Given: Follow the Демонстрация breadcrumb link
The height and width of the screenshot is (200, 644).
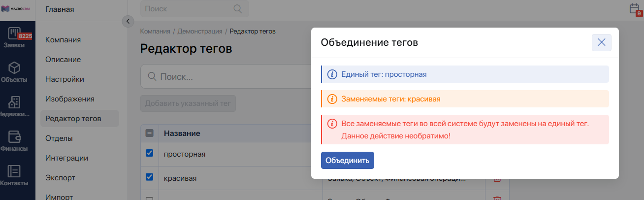Looking at the screenshot, I should 200,32.
